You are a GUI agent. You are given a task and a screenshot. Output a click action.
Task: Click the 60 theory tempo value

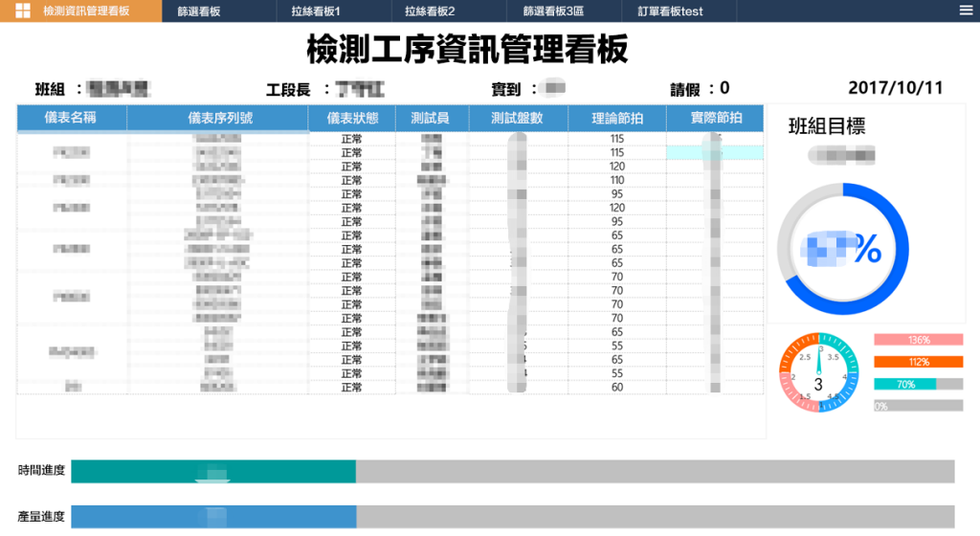point(617,388)
